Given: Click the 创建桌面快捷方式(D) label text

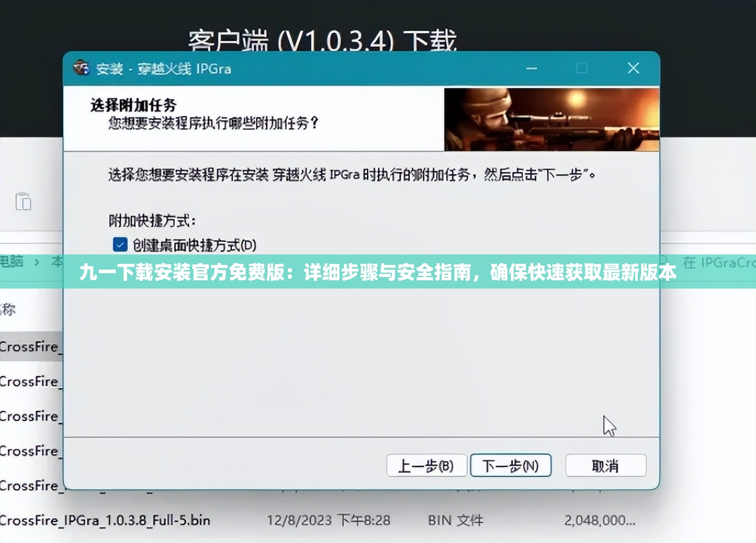Looking at the screenshot, I should [194, 245].
